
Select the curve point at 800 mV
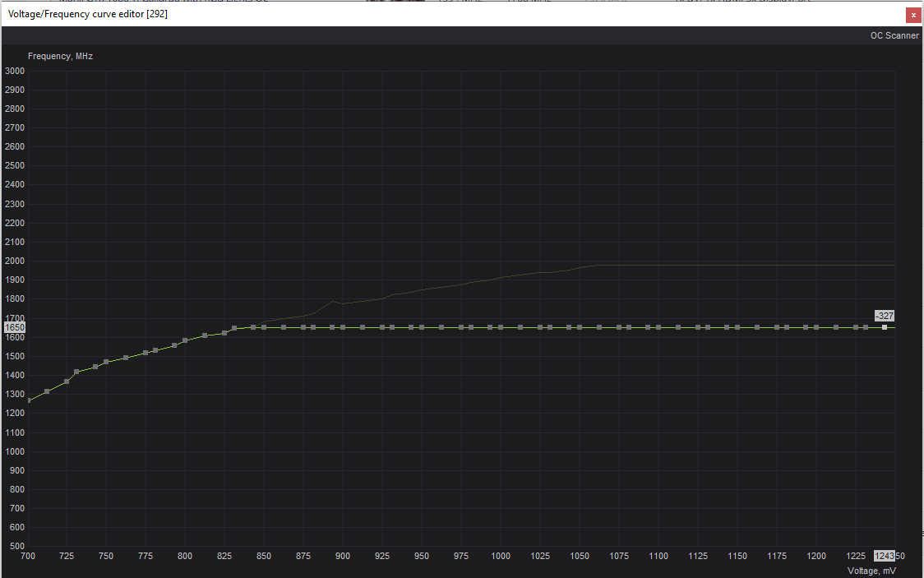(x=185, y=339)
